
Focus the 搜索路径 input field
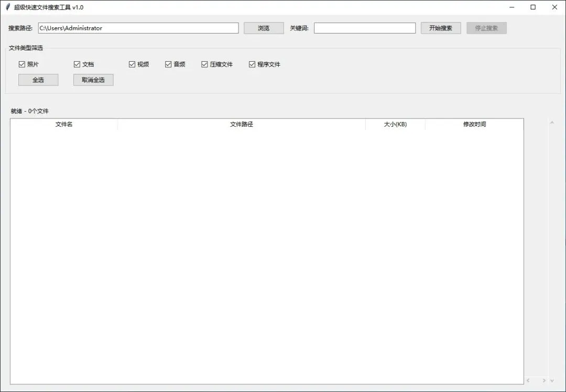click(x=138, y=28)
